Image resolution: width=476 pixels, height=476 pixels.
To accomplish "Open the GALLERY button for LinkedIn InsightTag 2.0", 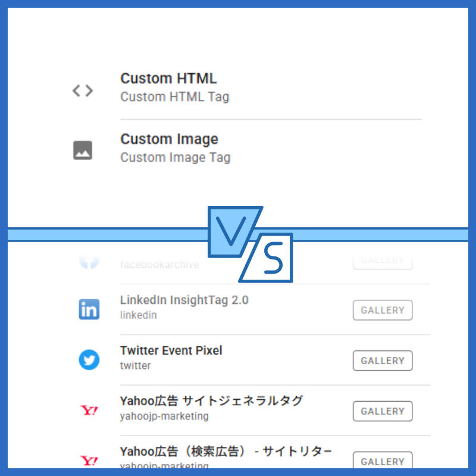I will click(x=383, y=310).
